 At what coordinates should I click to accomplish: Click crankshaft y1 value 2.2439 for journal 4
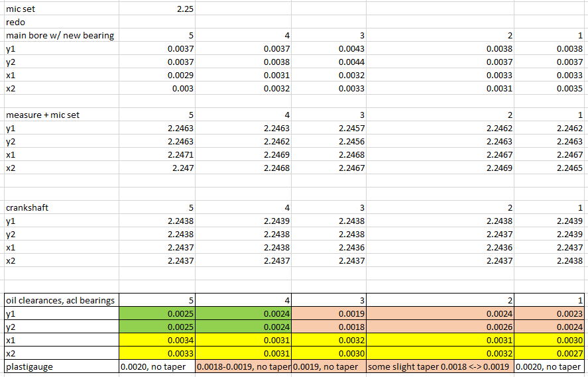pyautogui.click(x=243, y=221)
